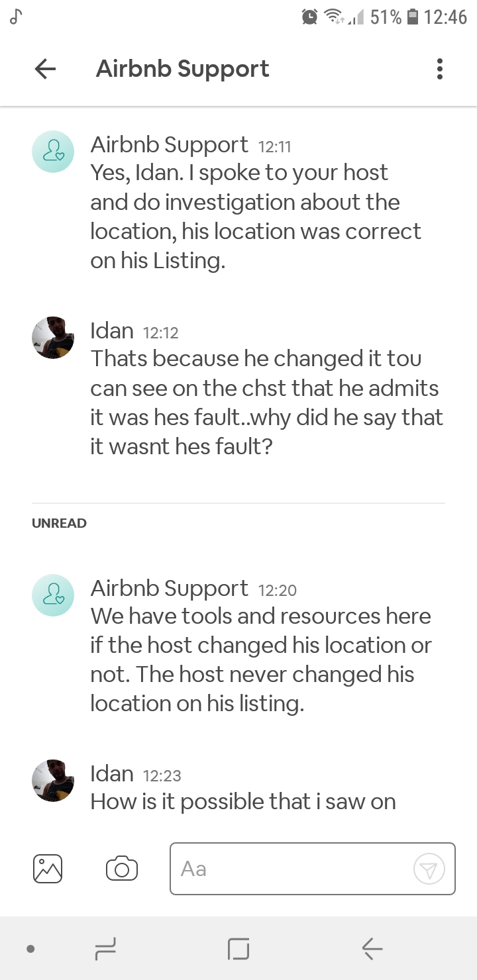Tap the music note notification icon
The image size is (477, 980).
17,17
